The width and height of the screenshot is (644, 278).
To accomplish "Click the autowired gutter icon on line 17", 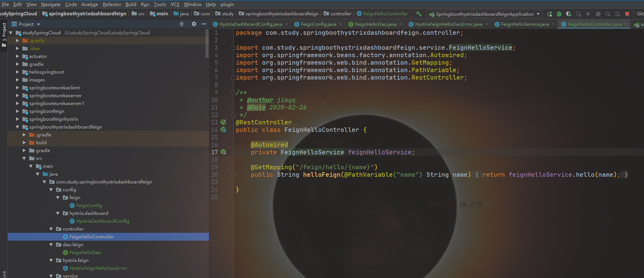I will pyautogui.click(x=223, y=152).
